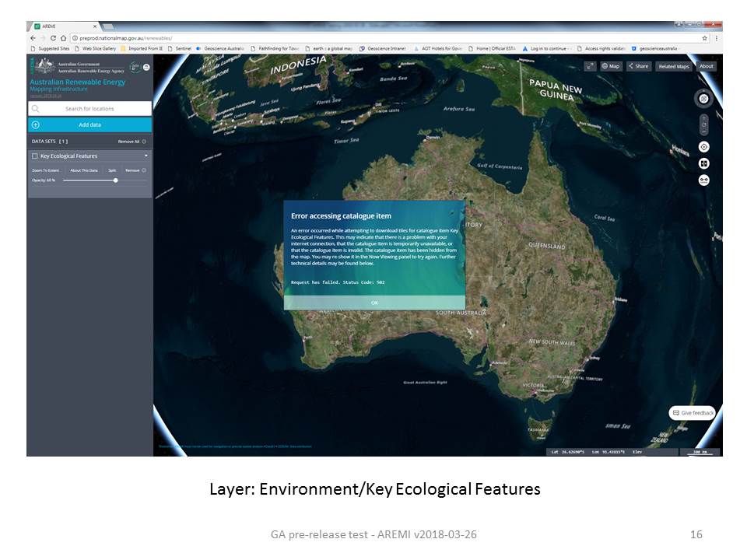This screenshot has height=560, width=747.
Task: Collapse the Key Ecological Features item arrow
Action: point(146,156)
